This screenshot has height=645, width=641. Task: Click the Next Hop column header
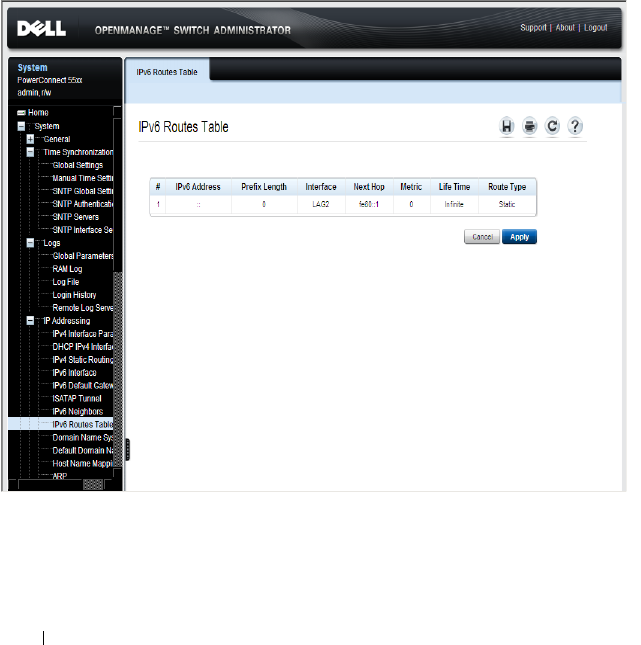tap(369, 187)
